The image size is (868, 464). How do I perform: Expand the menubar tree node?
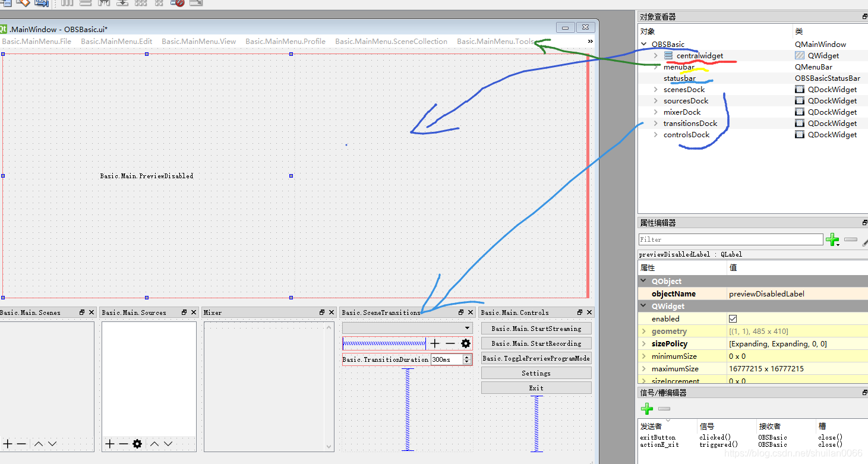tap(656, 67)
